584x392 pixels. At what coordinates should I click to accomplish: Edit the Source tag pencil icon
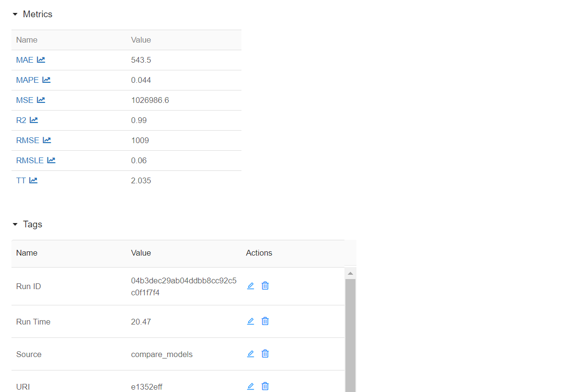[251, 354]
